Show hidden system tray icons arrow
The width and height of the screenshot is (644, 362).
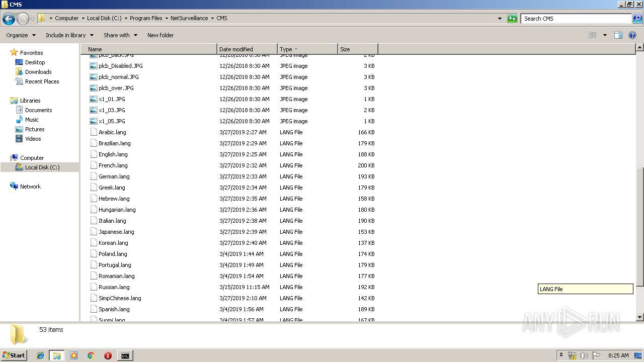[x=561, y=355]
